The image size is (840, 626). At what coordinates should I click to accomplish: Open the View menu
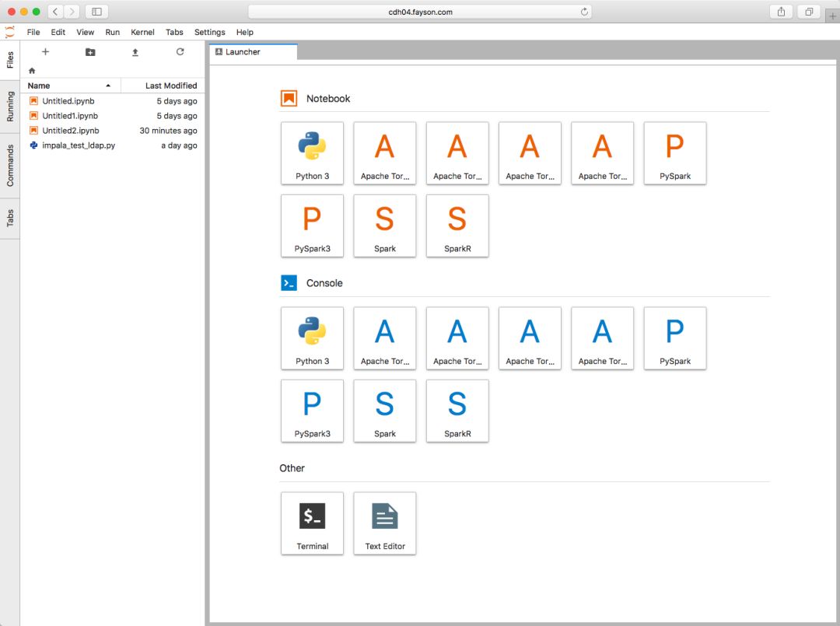click(85, 32)
